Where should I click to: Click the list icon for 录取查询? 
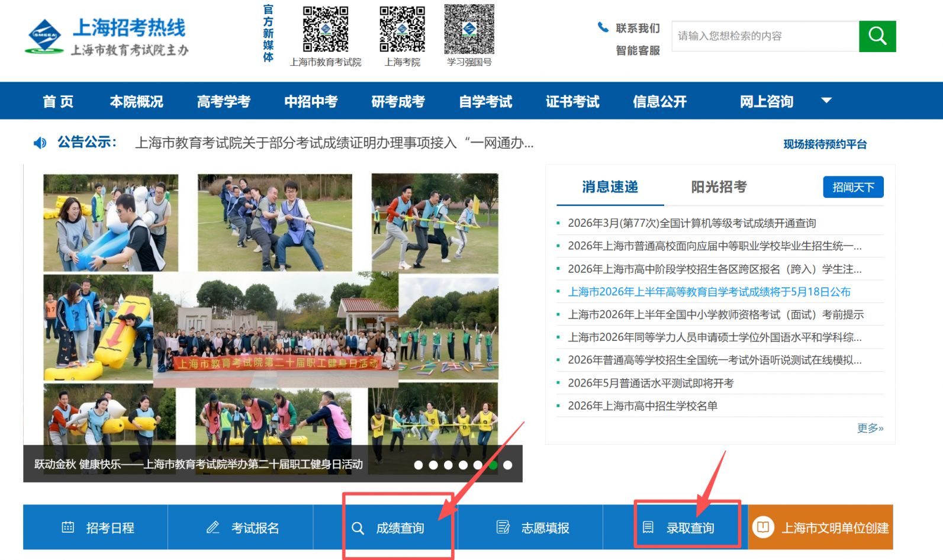click(x=648, y=527)
